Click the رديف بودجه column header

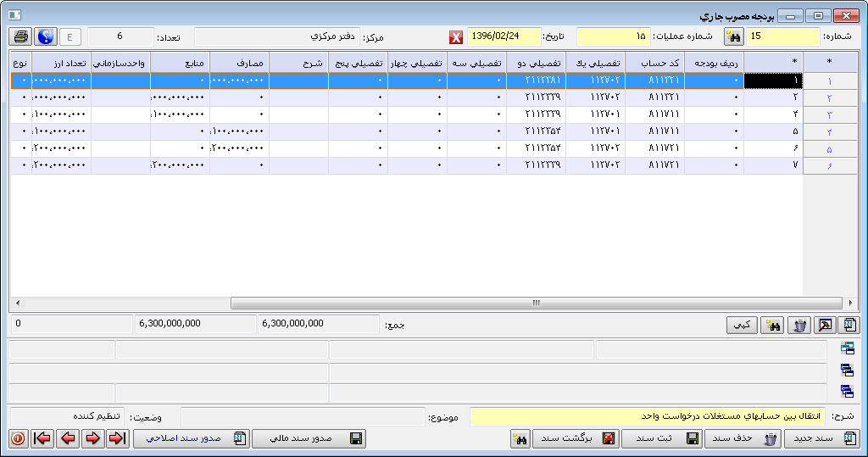[714, 63]
